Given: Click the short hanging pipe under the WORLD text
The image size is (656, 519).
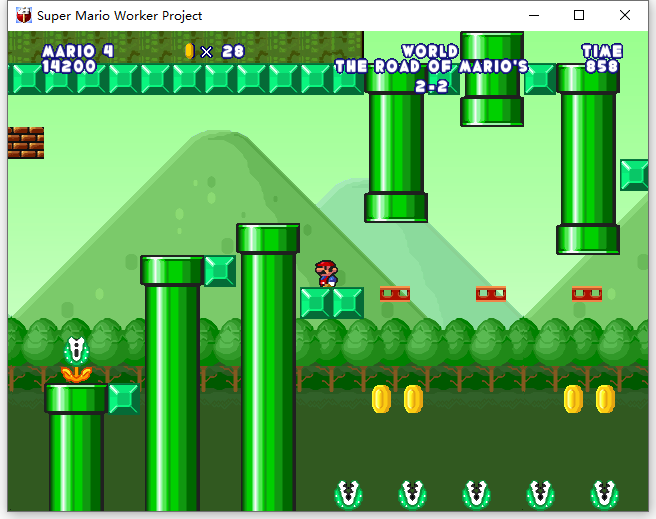Looking at the screenshot, I should coord(492,79).
